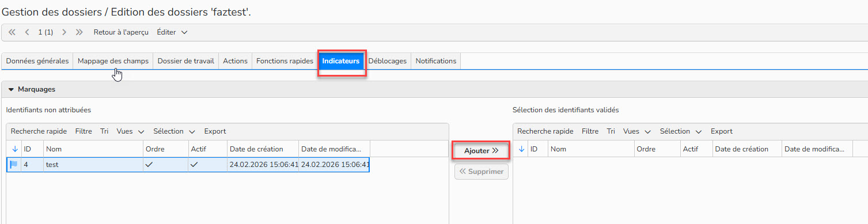Go to first record double-arrow icon
Screen dimensions: 868x224
pyautogui.click(x=12, y=32)
